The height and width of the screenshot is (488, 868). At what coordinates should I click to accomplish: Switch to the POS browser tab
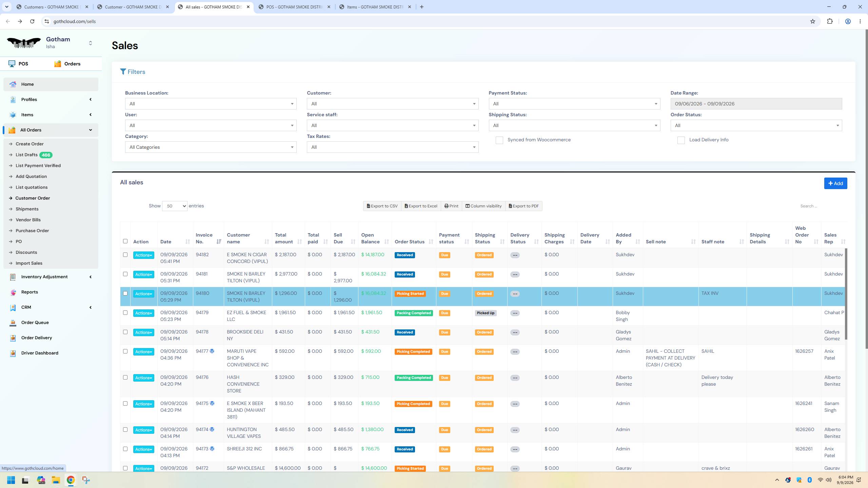coord(294,7)
